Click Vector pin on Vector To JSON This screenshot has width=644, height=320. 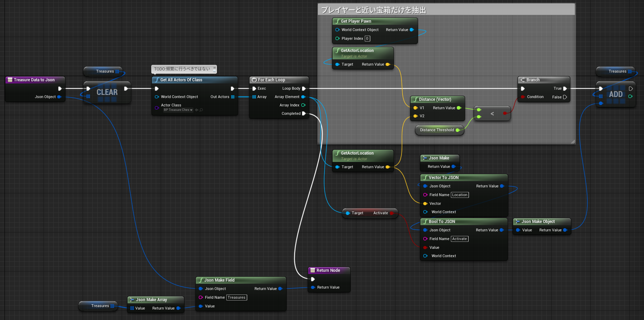click(425, 203)
